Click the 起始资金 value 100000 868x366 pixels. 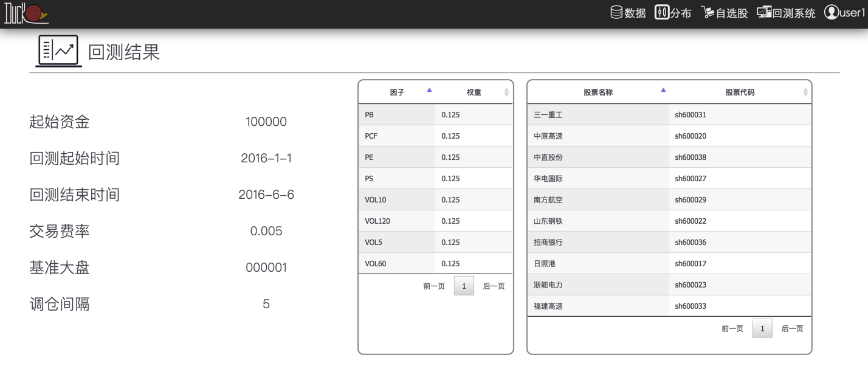pyautogui.click(x=266, y=122)
